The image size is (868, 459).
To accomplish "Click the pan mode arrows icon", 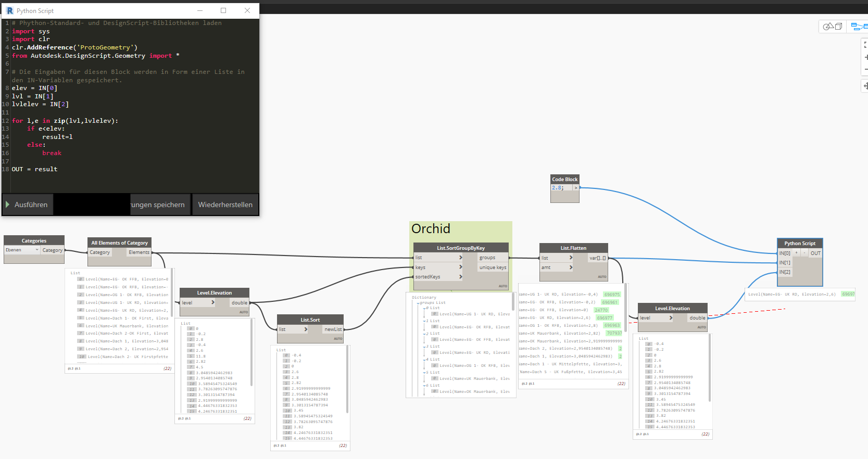I will (x=865, y=86).
